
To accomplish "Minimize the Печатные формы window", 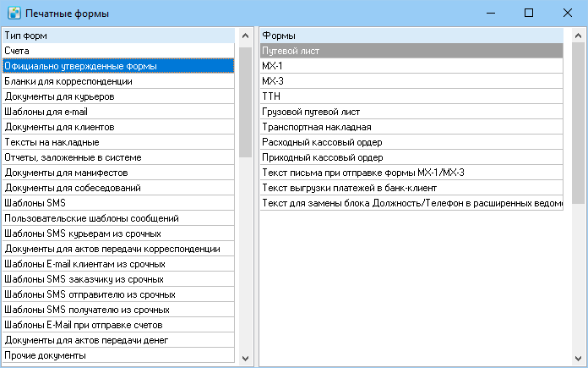I will click(491, 14).
